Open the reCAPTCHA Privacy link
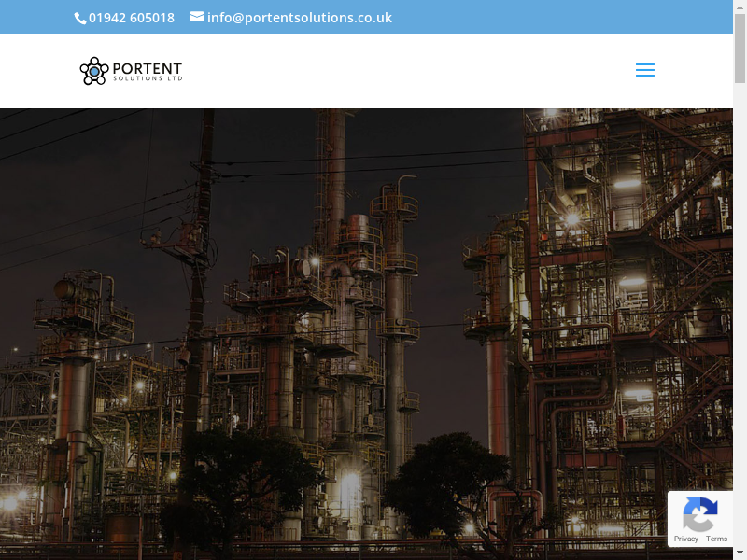Viewport: 747px width, 560px height. coord(686,539)
